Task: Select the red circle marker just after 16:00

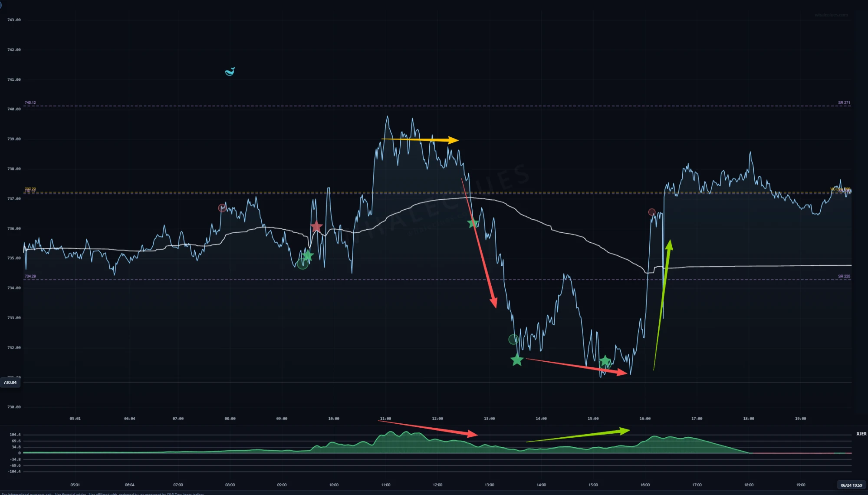Action: [x=651, y=212]
